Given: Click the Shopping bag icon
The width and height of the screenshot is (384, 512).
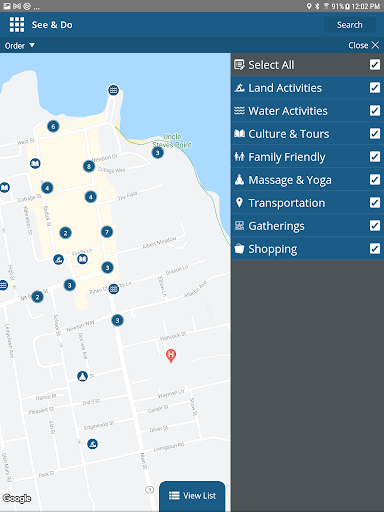Looking at the screenshot, I should pyautogui.click(x=239, y=249).
